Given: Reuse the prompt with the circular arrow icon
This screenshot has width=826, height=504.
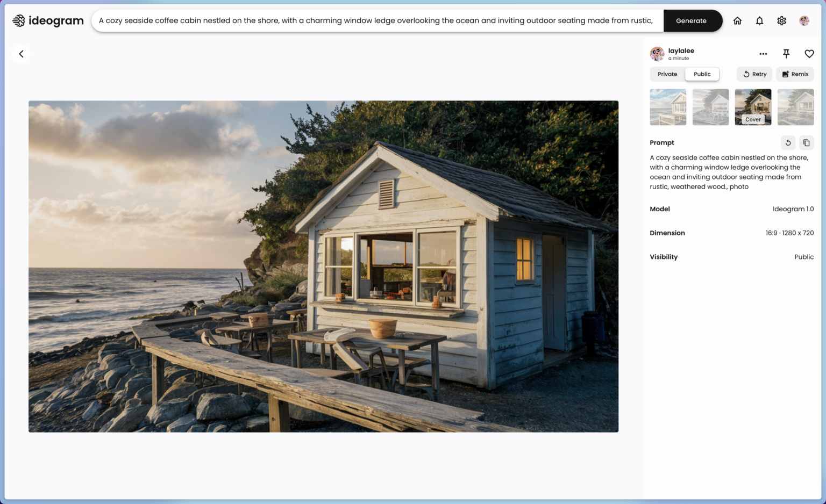Looking at the screenshot, I should coord(788,143).
